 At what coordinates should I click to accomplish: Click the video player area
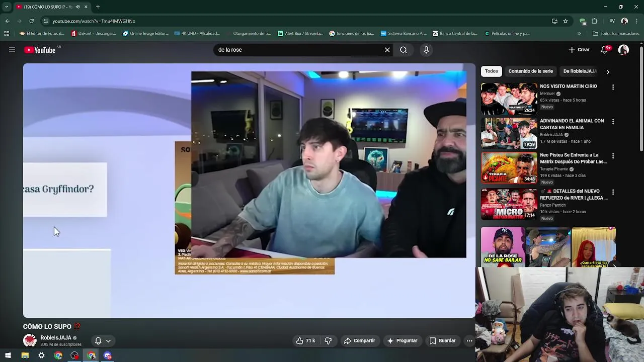pyautogui.click(x=249, y=191)
